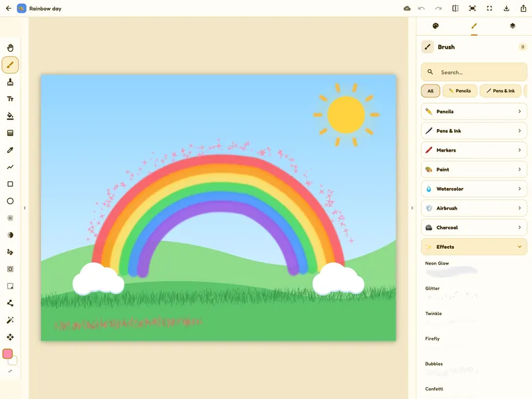Collapse the left toolbar with chevron
Screen dimensions: 532x399
tap(25, 208)
